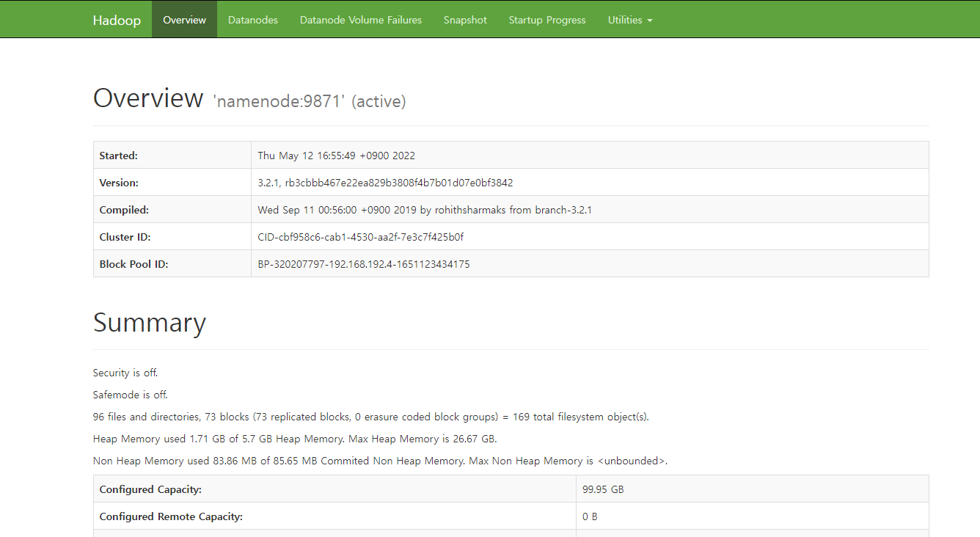This screenshot has height=537, width=980.
Task: Select the Overview tab
Action: click(185, 20)
